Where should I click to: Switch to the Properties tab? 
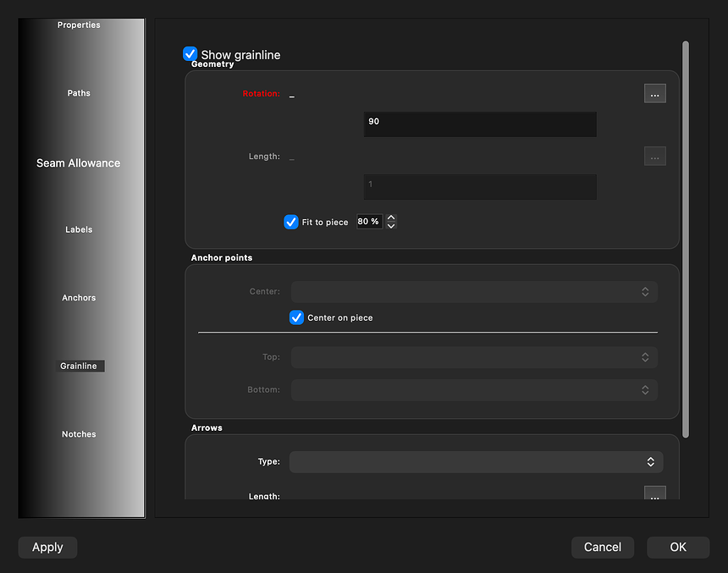(79, 25)
